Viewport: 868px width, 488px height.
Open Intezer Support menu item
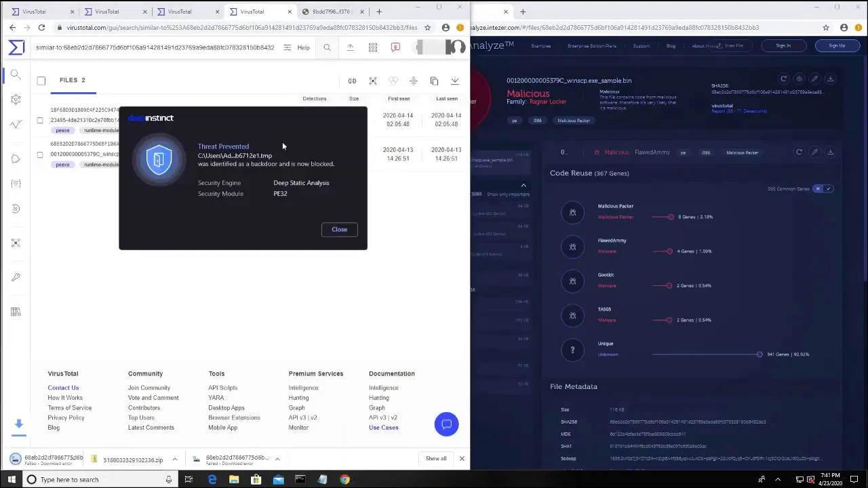point(641,46)
